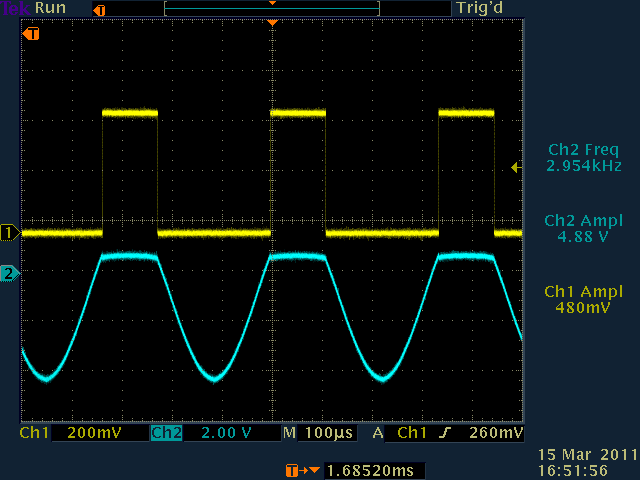Select the Ch2 Ampl 4.88 V measurement
The width and height of the screenshot is (640, 480).
(584, 229)
